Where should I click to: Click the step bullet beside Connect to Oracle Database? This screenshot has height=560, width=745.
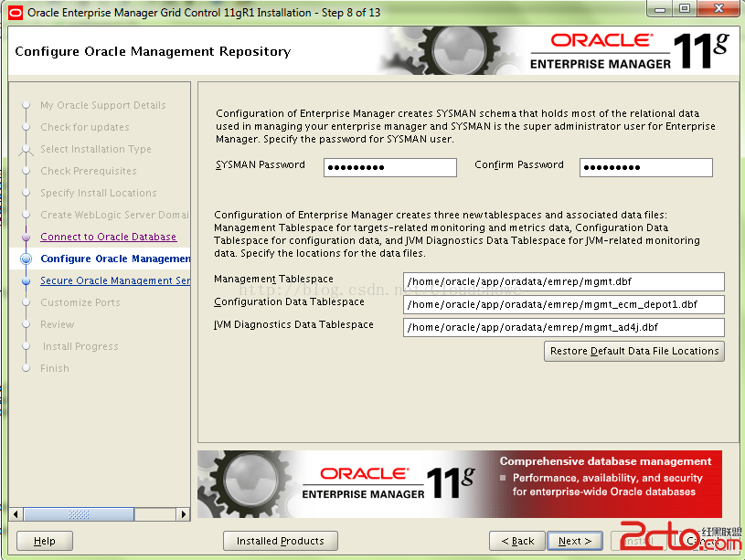point(27,237)
